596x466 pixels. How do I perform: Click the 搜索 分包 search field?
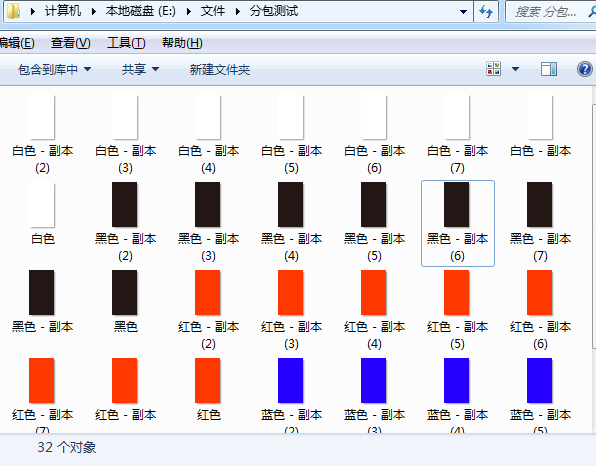pyautogui.click(x=546, y=12)
